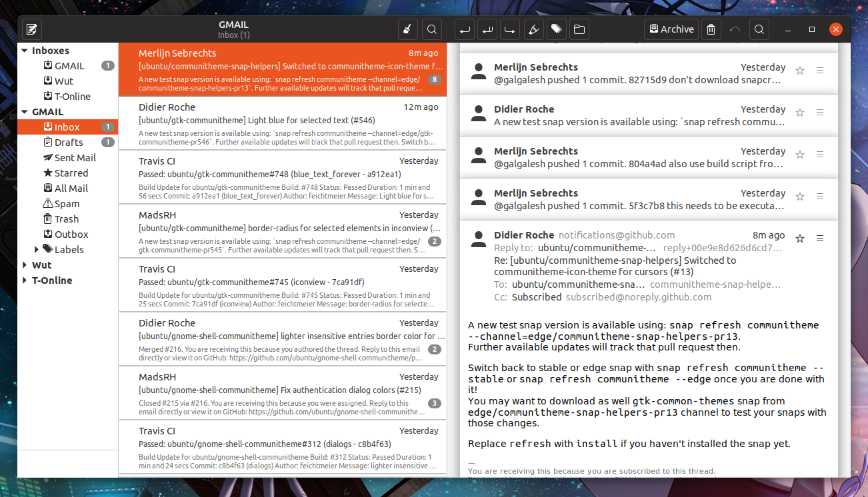Click notifications@github.com sender address

(x=617, y=235)
